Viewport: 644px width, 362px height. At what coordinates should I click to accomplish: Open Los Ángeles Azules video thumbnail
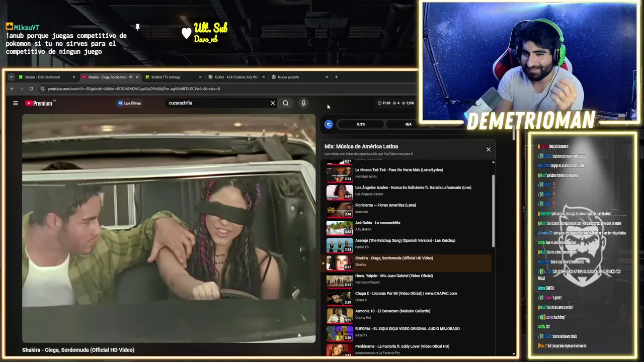[x=340, y=192]
